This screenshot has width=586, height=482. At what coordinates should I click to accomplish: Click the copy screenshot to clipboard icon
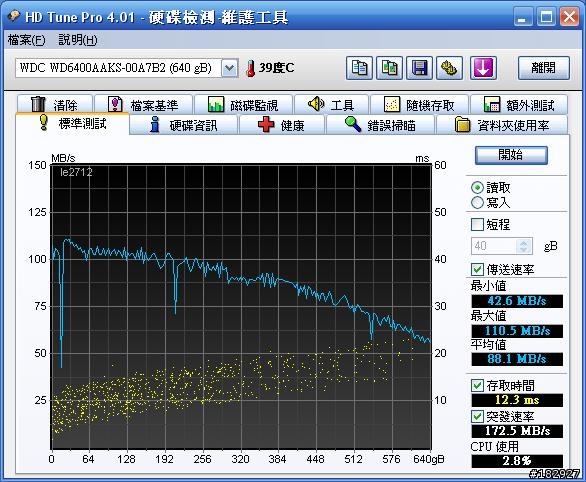pos(389,68)
